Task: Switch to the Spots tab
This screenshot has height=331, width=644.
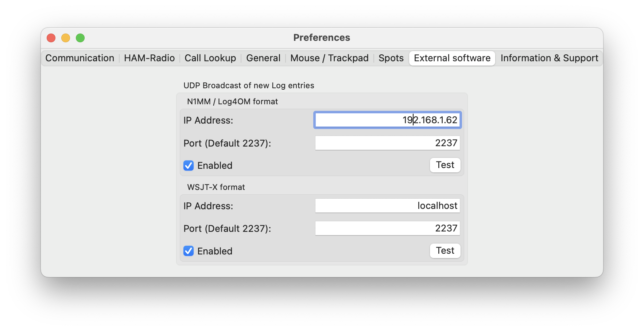Action: click(391, 58)
